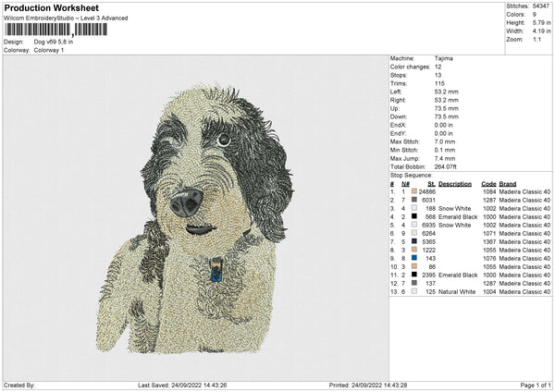Pick the black swatch with 2395 stitches
The width and height of the screenshot is (555, 392).
click(413, 275)
